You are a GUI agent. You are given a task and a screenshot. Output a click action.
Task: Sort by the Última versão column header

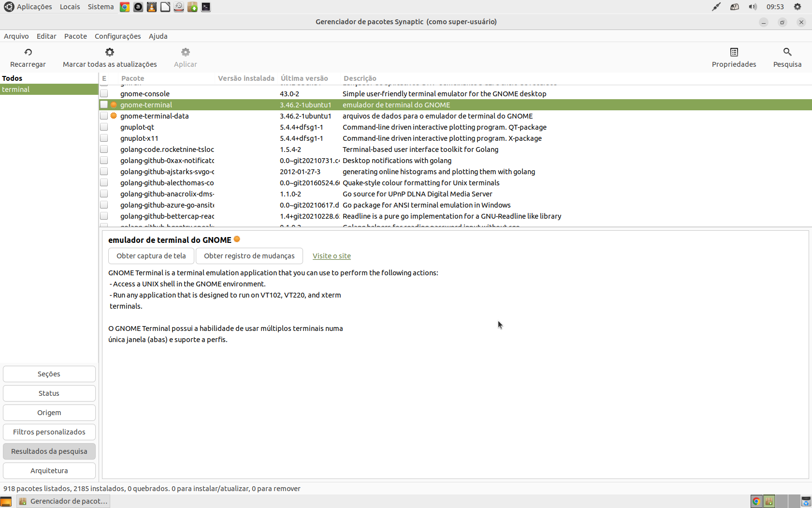click(x=304, y=78)
